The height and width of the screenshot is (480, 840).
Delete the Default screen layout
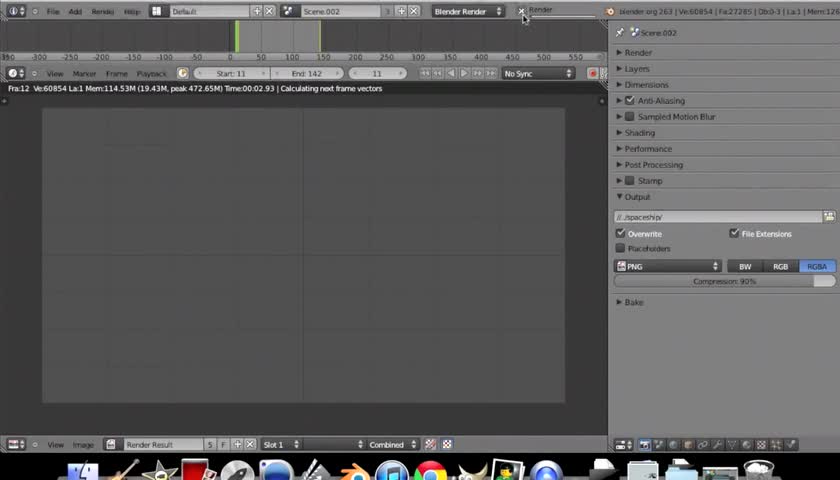269,11
